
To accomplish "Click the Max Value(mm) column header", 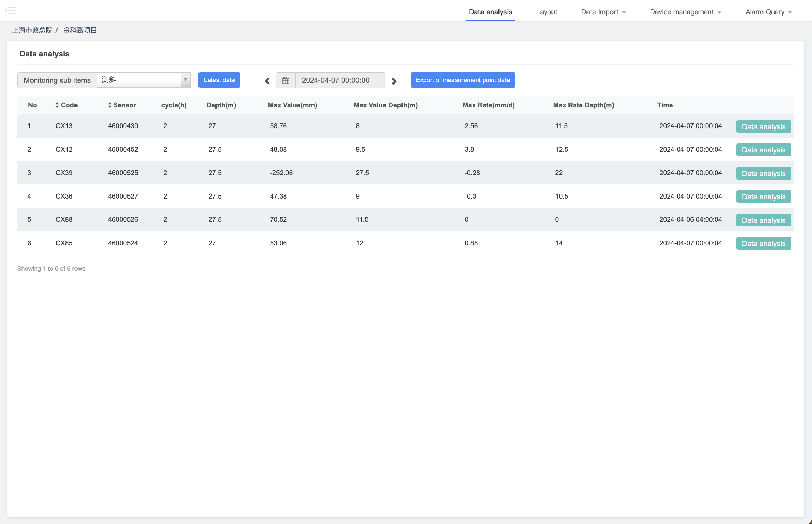I will [x=292, y=105].
